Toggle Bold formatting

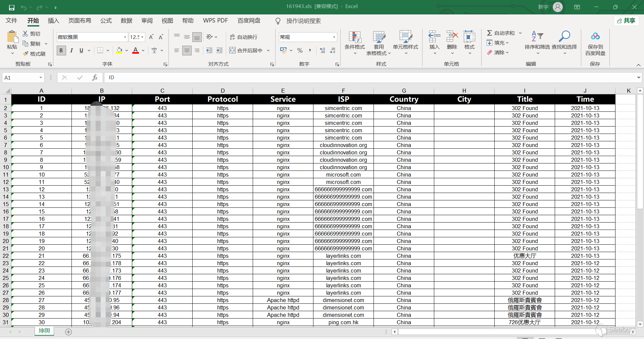[61, 50]
